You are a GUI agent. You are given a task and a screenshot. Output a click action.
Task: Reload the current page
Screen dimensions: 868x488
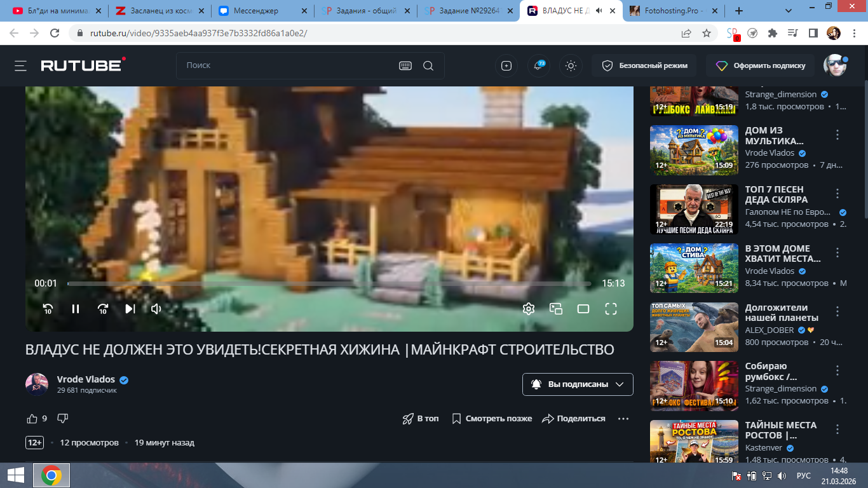click(x=55, y=33)
